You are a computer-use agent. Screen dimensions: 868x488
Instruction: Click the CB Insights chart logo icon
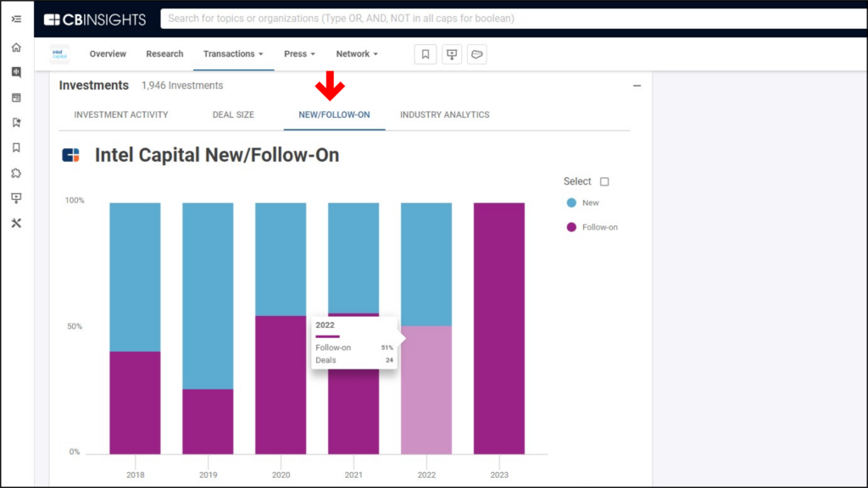pos(70,155)
